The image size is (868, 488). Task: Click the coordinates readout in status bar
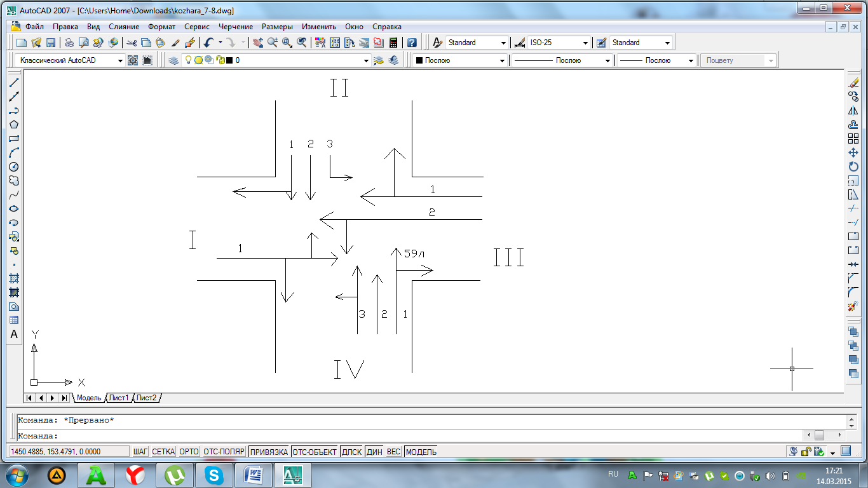coord(69,452)
